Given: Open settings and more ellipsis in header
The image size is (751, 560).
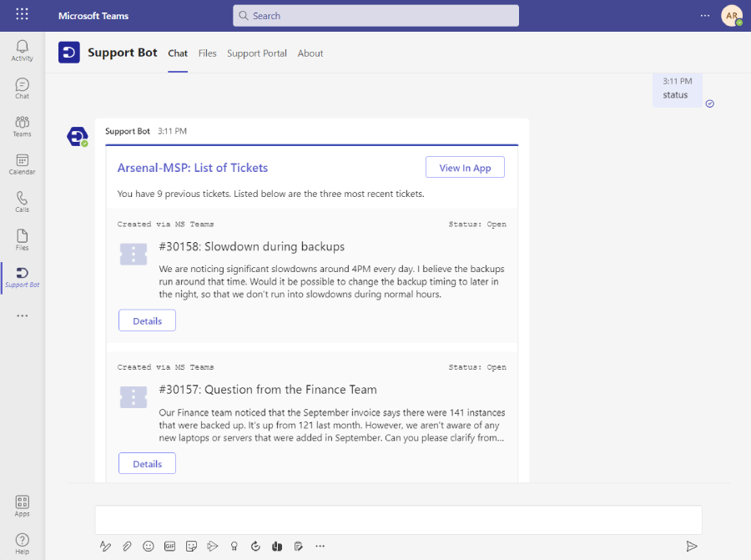Looking at the screenshot, I should click(x=705, y=15).
